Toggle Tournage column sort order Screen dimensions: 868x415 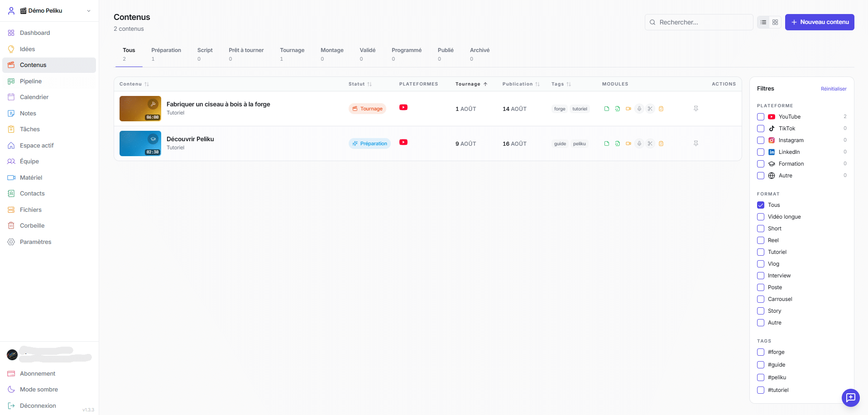tap(471, 84)
